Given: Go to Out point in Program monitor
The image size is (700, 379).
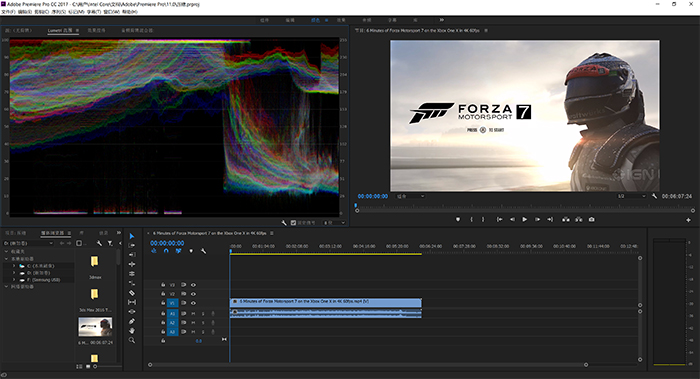Looking at the screenshot, I should click(x=550, y=219).
